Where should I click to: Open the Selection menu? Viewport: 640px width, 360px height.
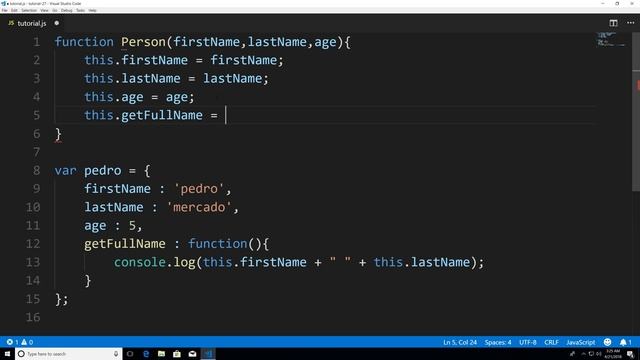point(29,10)
